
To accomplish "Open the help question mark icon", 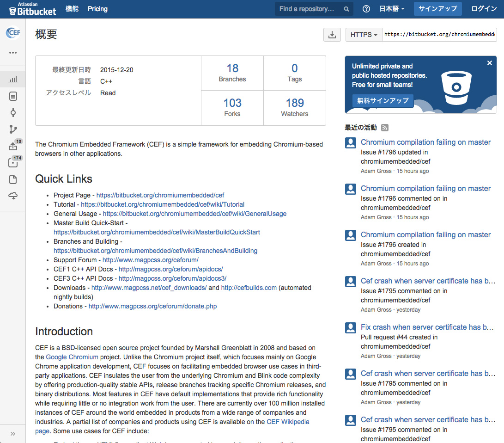I will click(366, 9).
